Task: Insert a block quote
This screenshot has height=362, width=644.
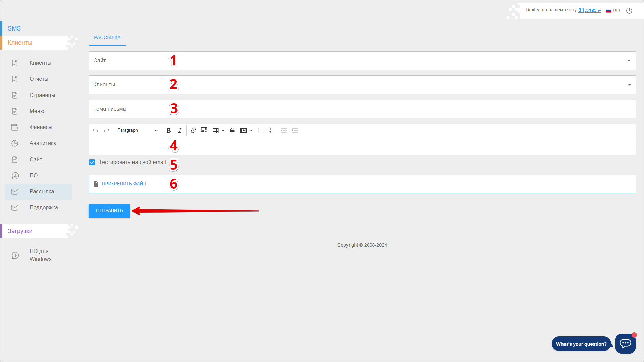Action: (x=232, y=130)
